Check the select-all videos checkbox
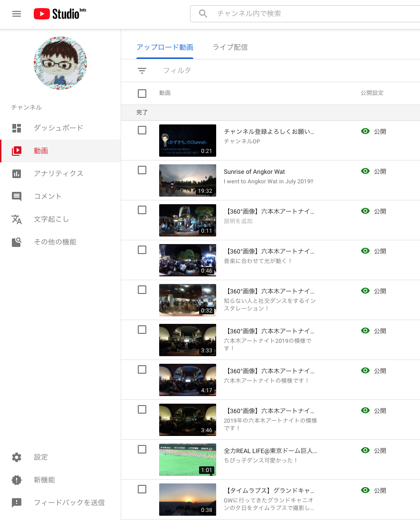 tap(142, 93)
